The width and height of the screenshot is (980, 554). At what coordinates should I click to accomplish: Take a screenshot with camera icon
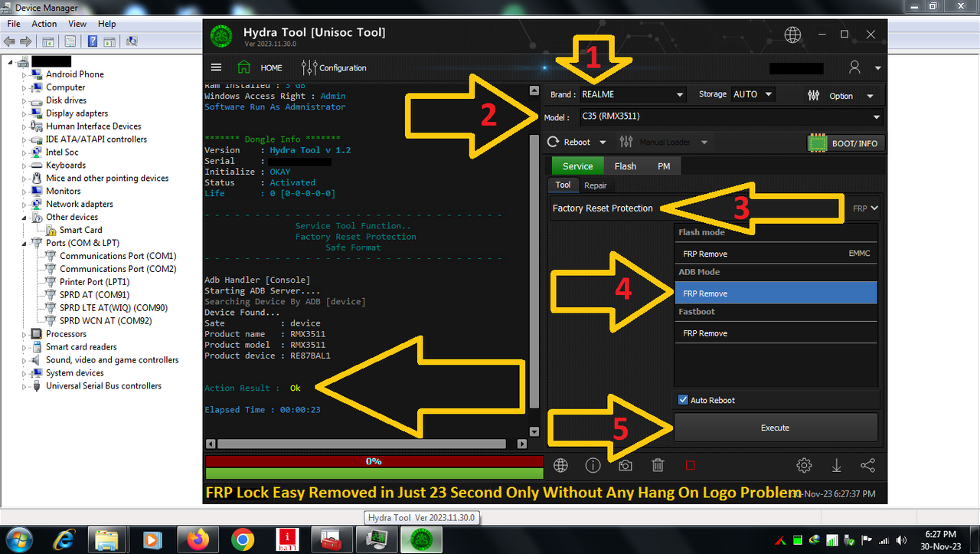coord(626,465)
